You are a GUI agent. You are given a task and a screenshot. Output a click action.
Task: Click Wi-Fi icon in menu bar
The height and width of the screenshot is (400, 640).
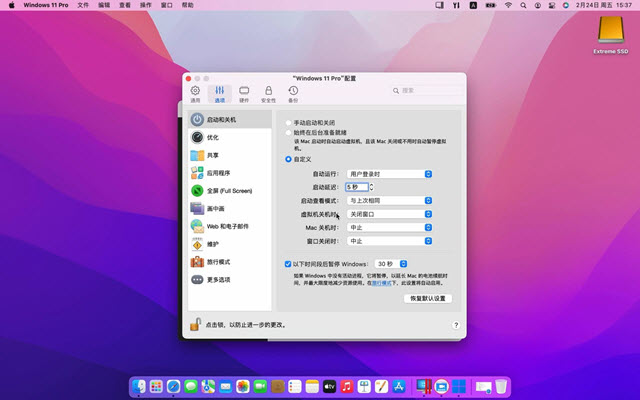click(508, 5)
